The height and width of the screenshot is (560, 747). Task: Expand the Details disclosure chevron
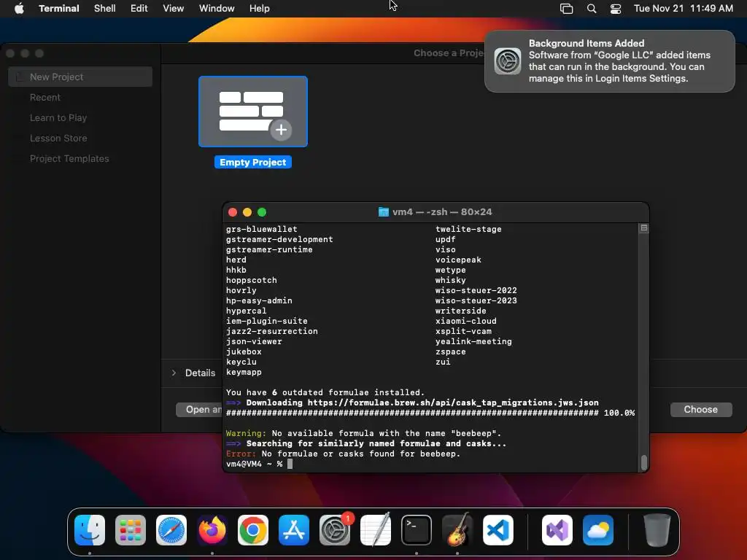[174, 373]
